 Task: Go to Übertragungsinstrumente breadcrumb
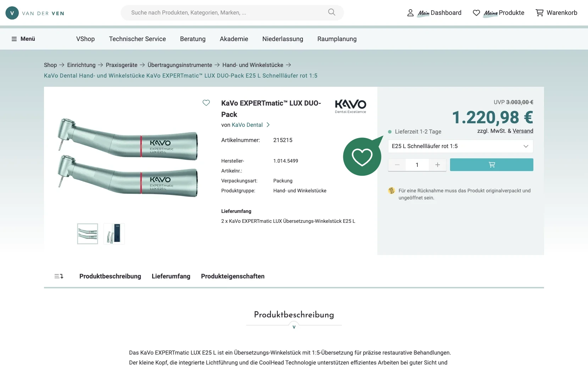pos(180,65)
